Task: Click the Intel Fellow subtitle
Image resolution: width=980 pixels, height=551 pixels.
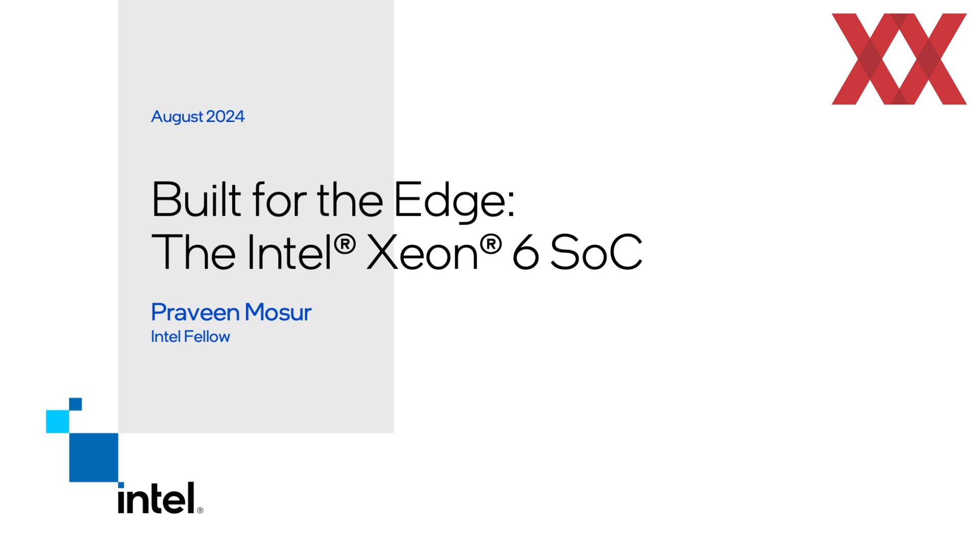Action: [190, 337]
